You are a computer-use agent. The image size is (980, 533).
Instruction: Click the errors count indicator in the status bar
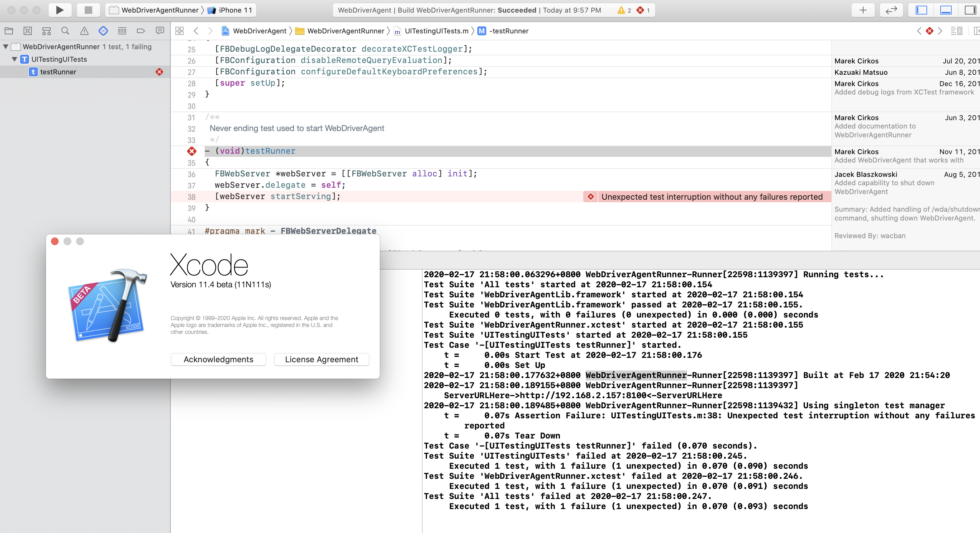point(643,10)
